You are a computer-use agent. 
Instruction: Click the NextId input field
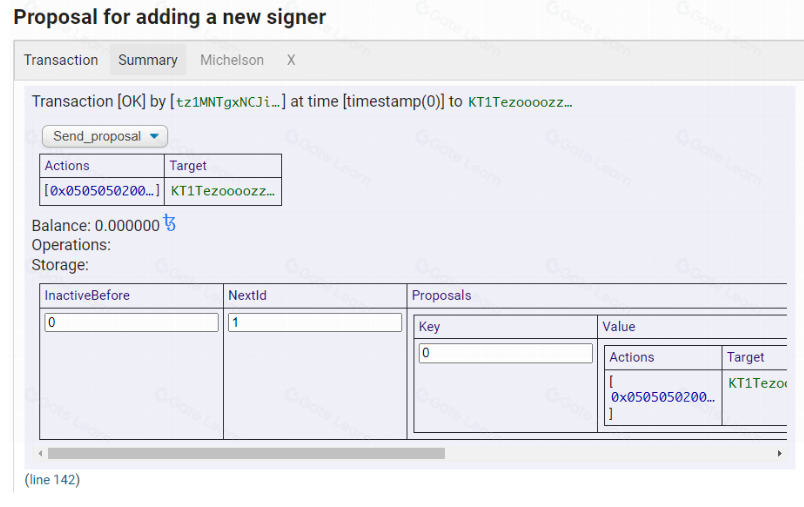[x=315, y=323]
